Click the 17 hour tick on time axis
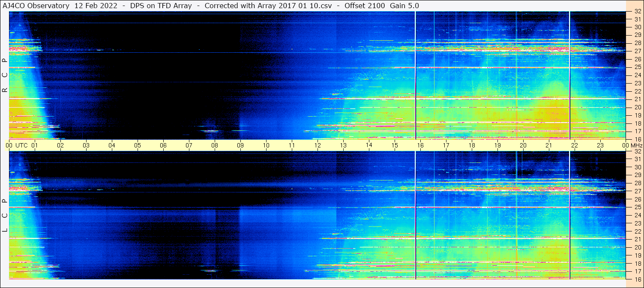The width and height of the screenshot is (644, 288). 446,145
